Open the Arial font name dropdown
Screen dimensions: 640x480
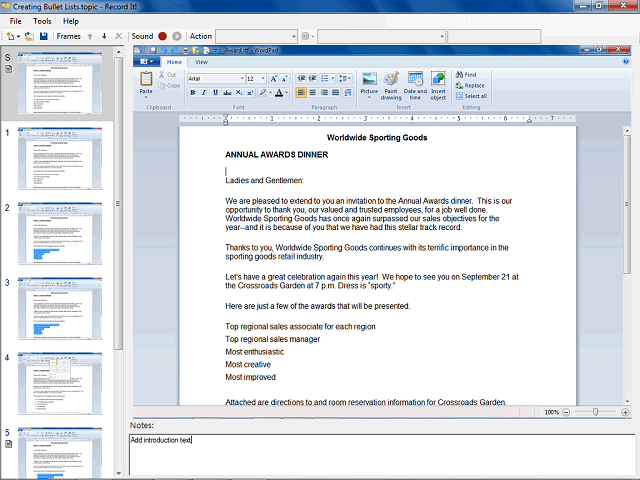click(242, 78)
